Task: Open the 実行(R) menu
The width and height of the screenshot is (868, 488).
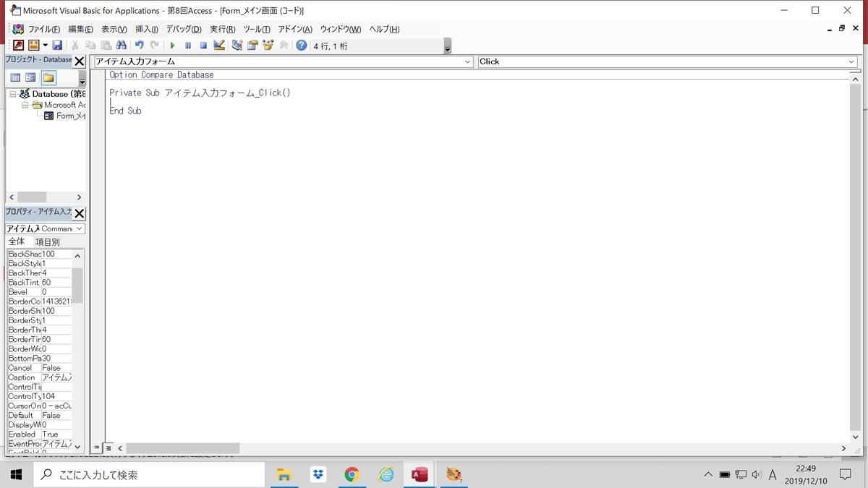Action: (222, 29)
